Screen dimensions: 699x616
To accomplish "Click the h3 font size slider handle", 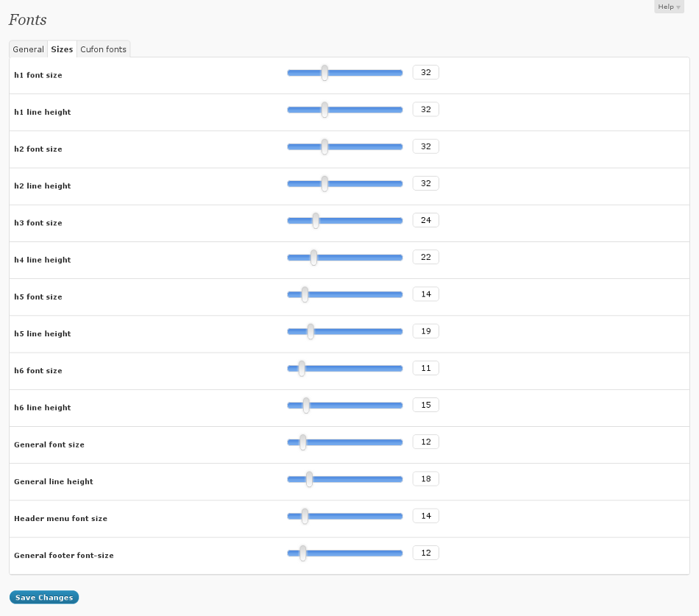I will [x=316, y=220].
